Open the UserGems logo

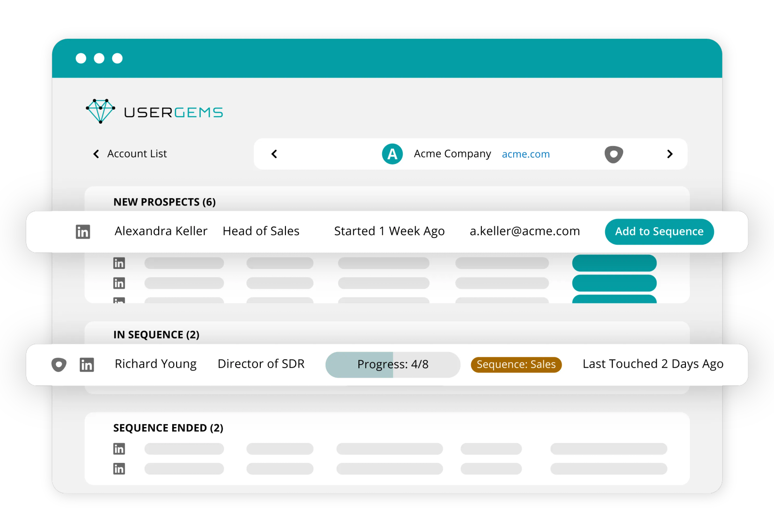pos(154,112)
